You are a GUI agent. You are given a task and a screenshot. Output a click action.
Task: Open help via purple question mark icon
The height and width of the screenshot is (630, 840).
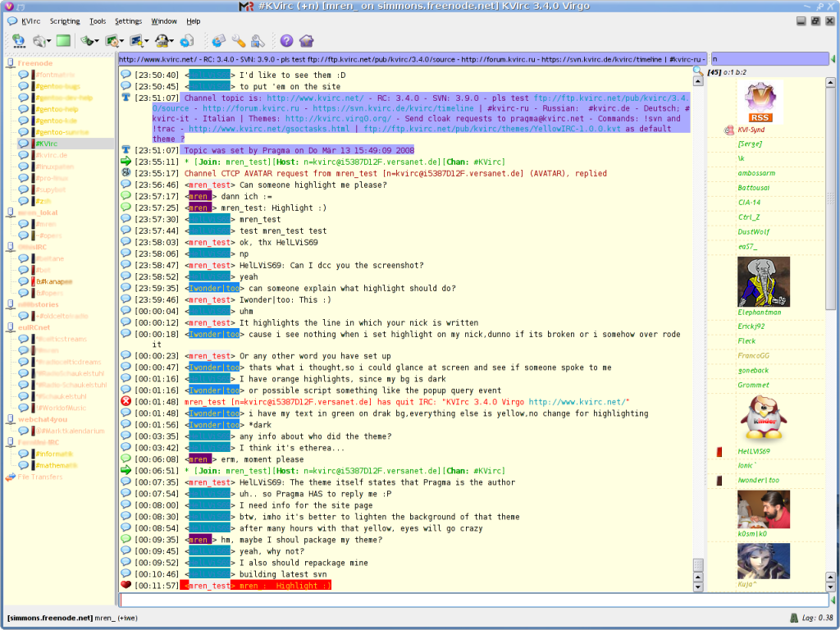pyautogui.click(x=286, y=41)
